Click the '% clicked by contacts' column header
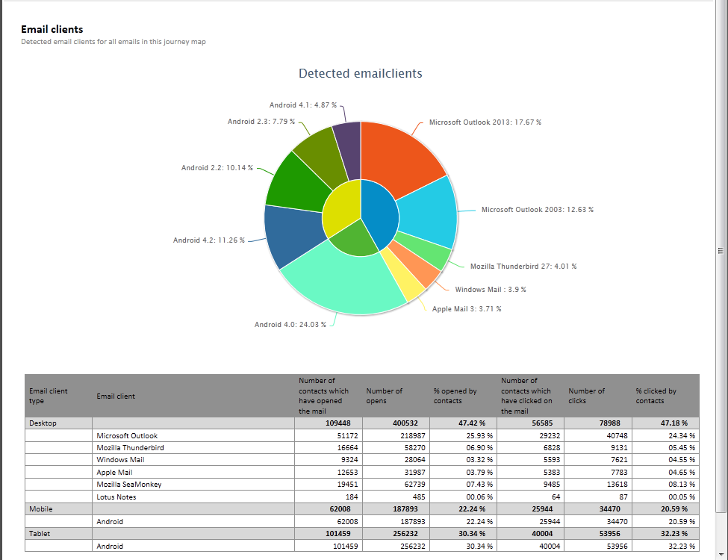 pyautogui.click(x=656, y=396)
